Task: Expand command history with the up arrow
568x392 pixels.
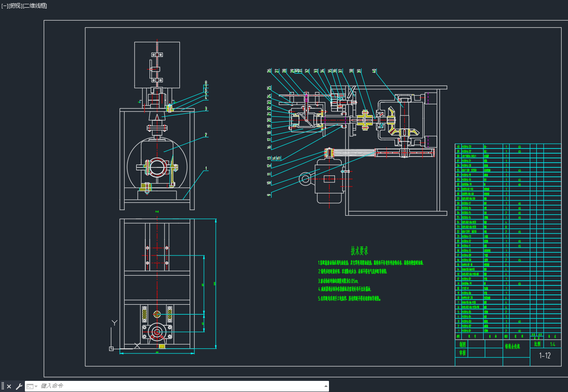Action: pos(325,386)
